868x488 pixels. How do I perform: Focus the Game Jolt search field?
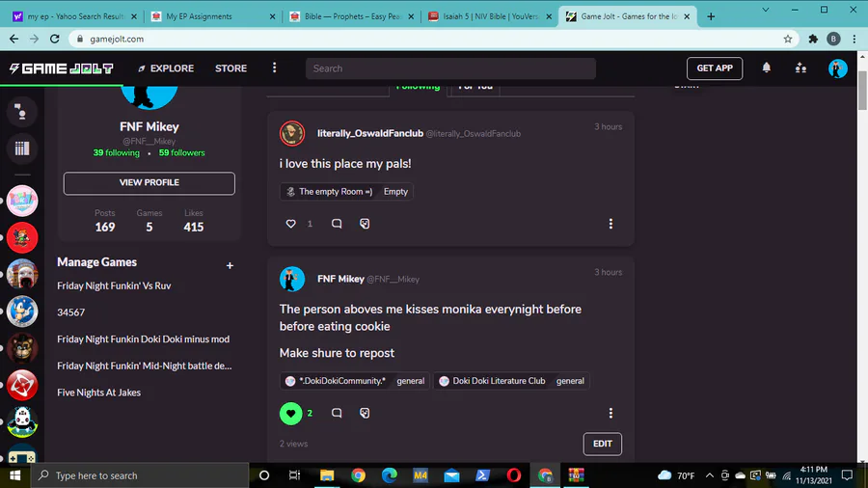coord(450,68)
